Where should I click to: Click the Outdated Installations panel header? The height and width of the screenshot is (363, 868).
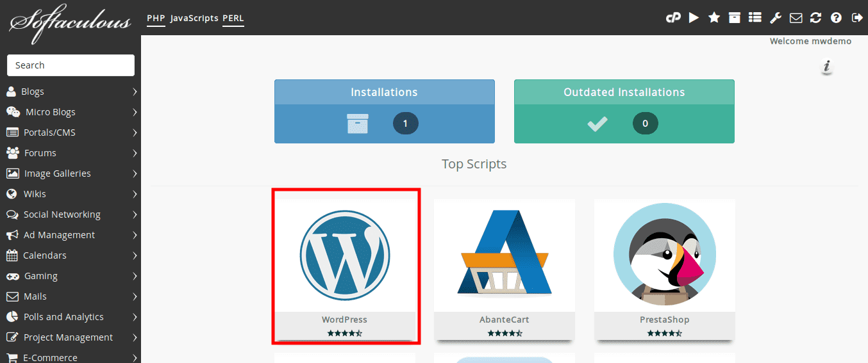pos(624,92)
